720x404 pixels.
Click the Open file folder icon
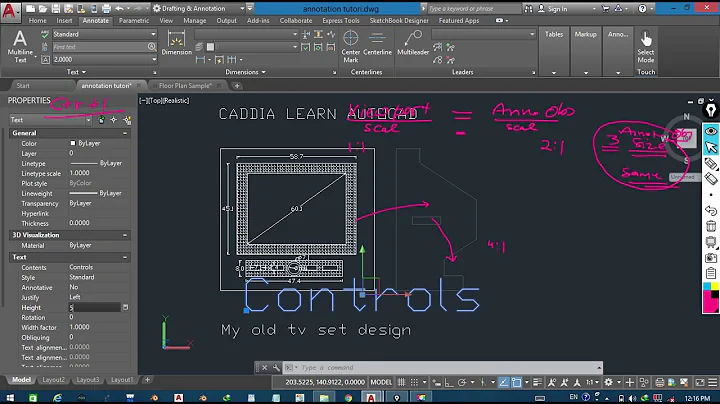coord(43,8)
